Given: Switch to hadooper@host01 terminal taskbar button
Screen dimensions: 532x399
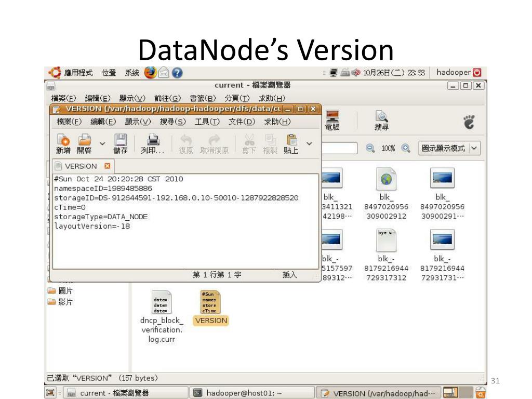Looking at the screenshot, I should [251, 393].
